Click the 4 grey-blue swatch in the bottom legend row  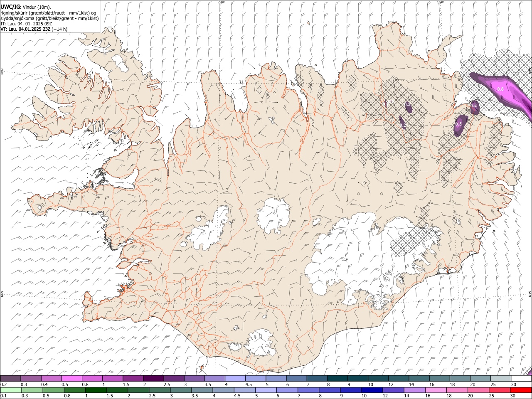[x=223, y=390]
